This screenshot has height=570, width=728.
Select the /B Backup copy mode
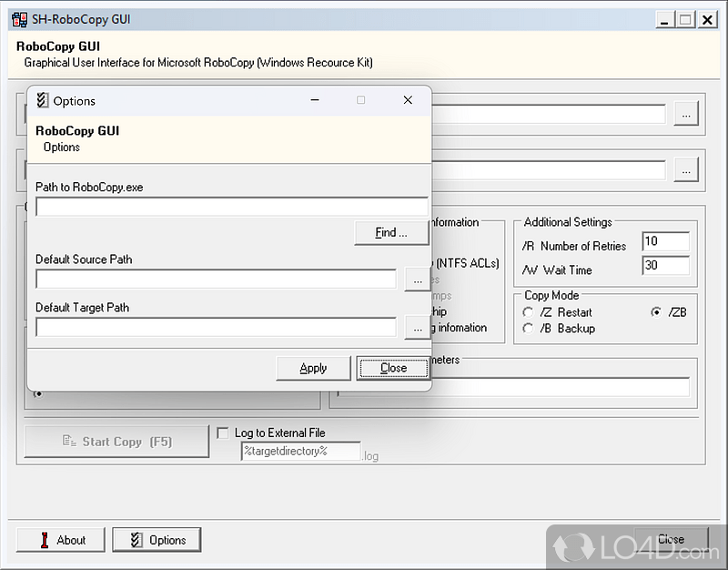coord(528,329)
